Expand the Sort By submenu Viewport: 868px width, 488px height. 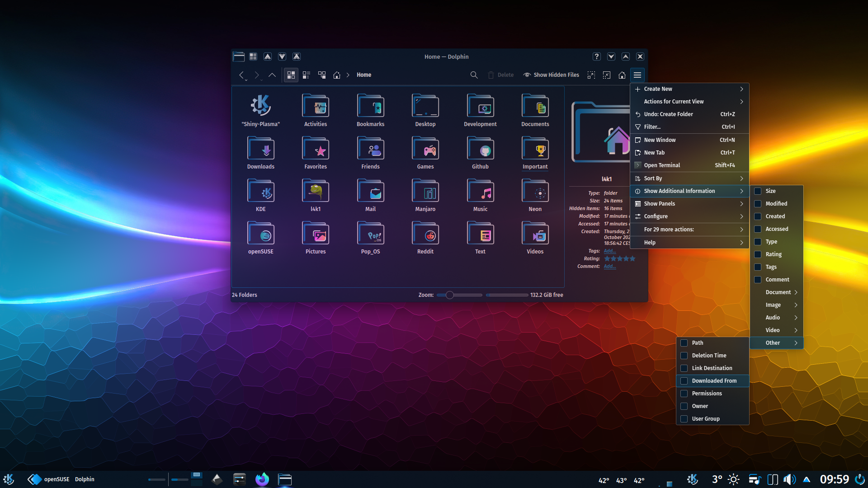[x=689, y=178]
